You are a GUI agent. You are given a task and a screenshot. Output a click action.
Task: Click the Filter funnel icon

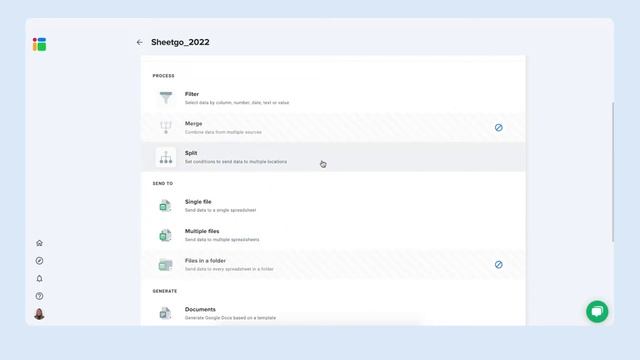click(x=166, y=98)
